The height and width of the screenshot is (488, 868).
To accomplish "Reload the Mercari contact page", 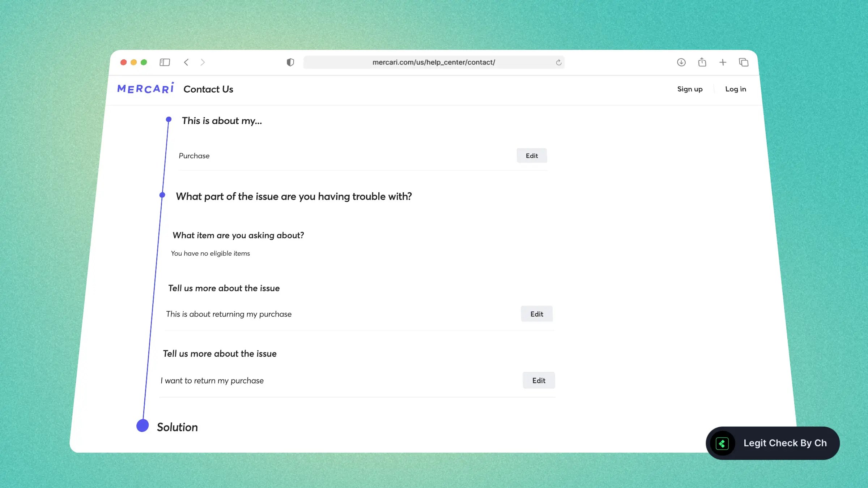I will point(558,62).
